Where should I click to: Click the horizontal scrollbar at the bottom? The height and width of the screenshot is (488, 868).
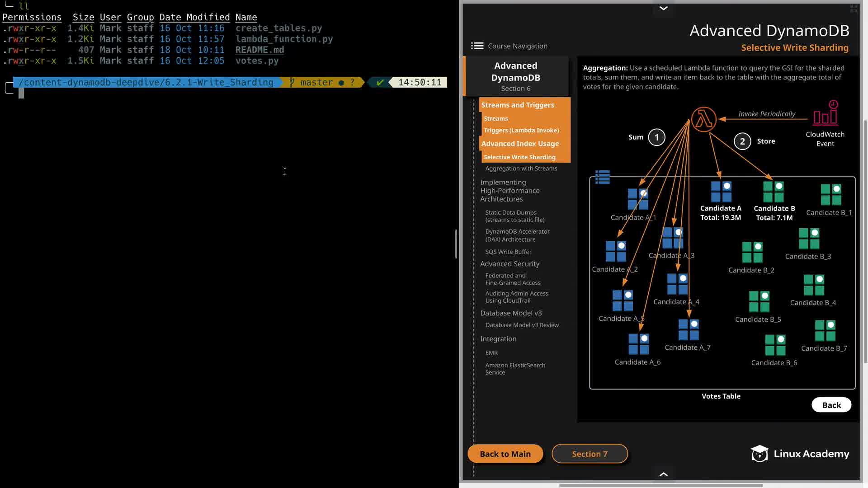click(660, 485)
